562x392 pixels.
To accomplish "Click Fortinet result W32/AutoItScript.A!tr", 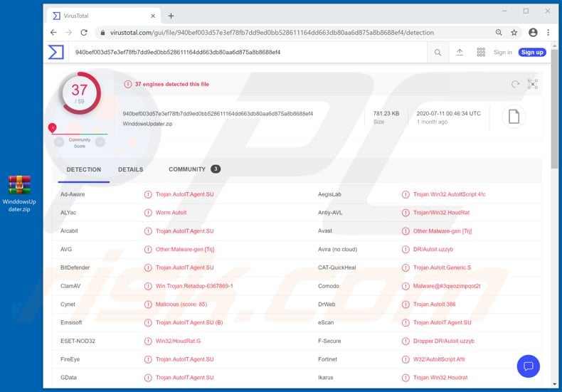I will pos(439,359).
